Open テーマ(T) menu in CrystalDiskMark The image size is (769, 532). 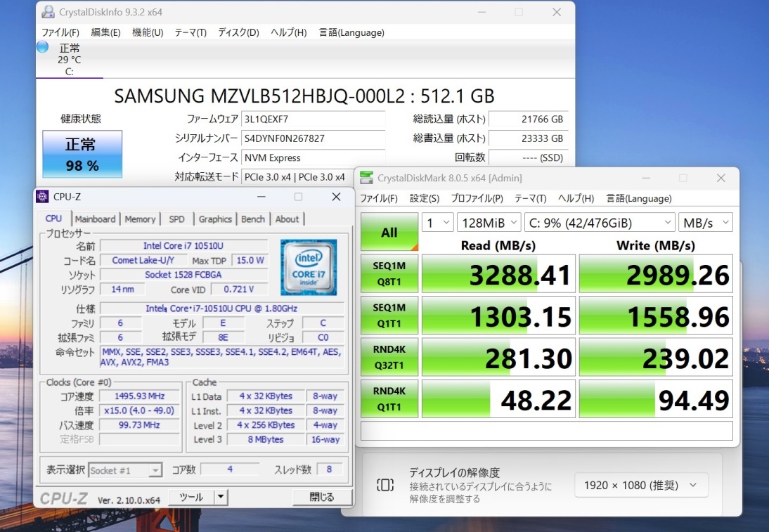(530, 198)
